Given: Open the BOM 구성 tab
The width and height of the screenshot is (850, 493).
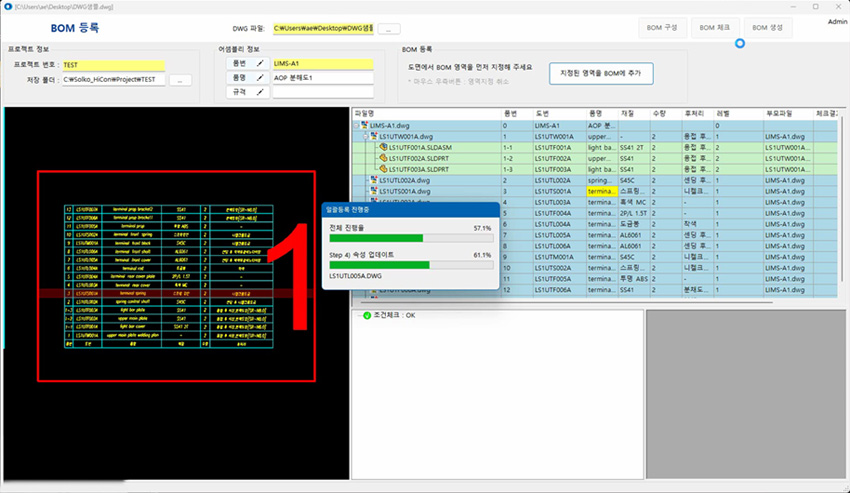Looking at the screenshot, I should point(663,28).
